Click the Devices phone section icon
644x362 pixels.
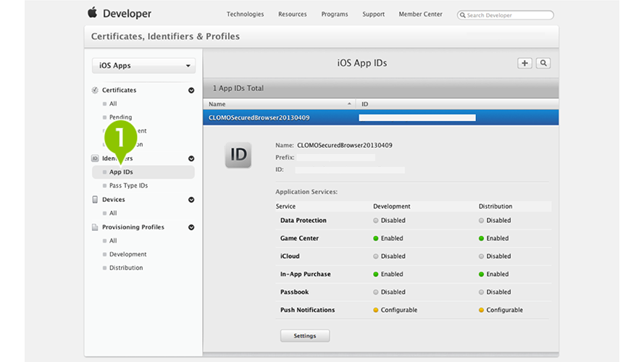pos(95,200)
